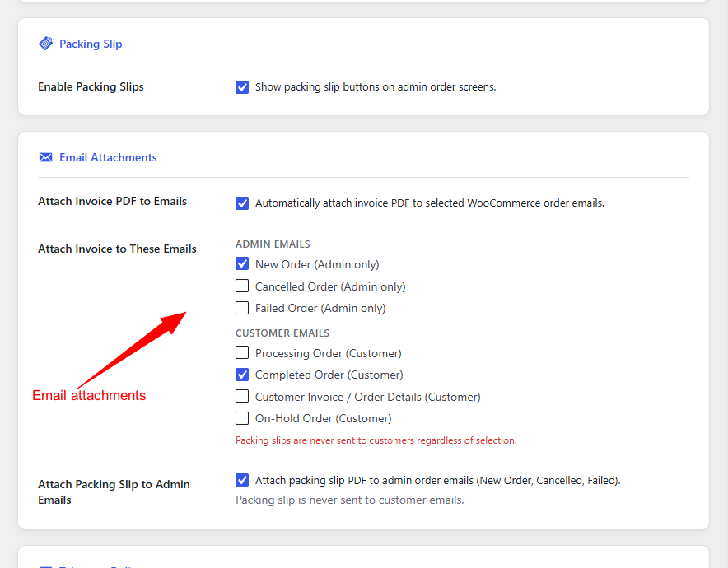Click the CUSTOMER EMAILS group heading
Viewport: 728px width, 568px height.
click(x=282, y=333)
